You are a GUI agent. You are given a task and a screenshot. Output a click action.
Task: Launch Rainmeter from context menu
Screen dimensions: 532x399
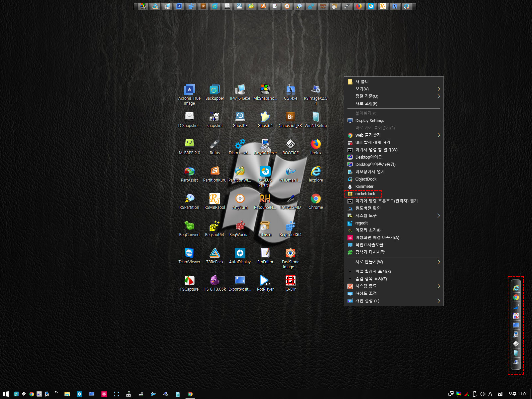[394, 186]
